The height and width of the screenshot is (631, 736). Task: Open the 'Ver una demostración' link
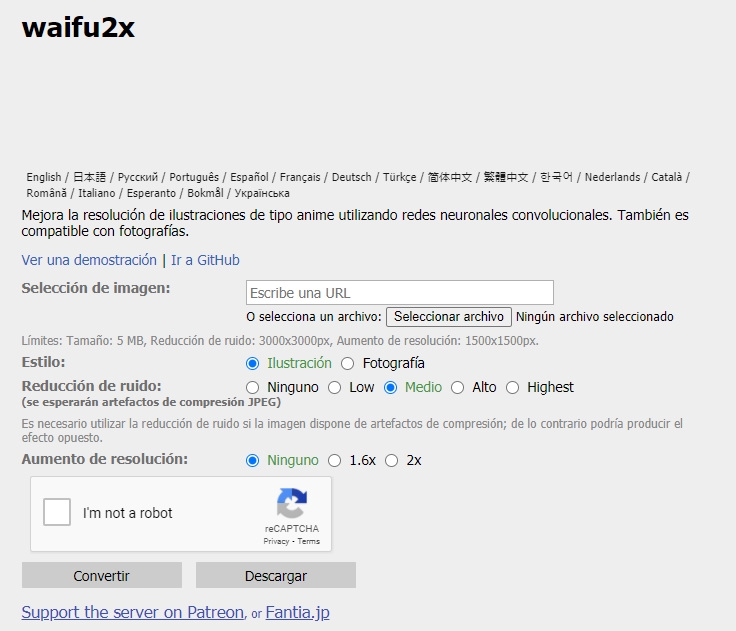89,260
